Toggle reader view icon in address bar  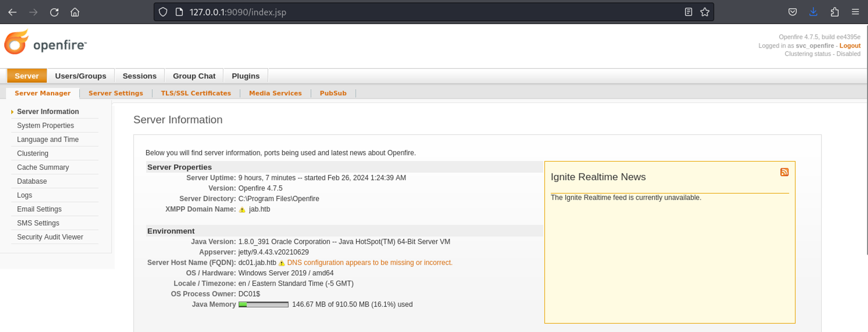coord(688,12)
